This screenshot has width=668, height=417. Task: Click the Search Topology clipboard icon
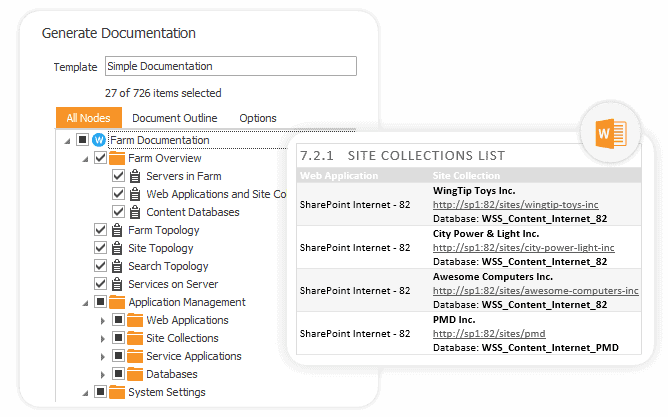117,266
